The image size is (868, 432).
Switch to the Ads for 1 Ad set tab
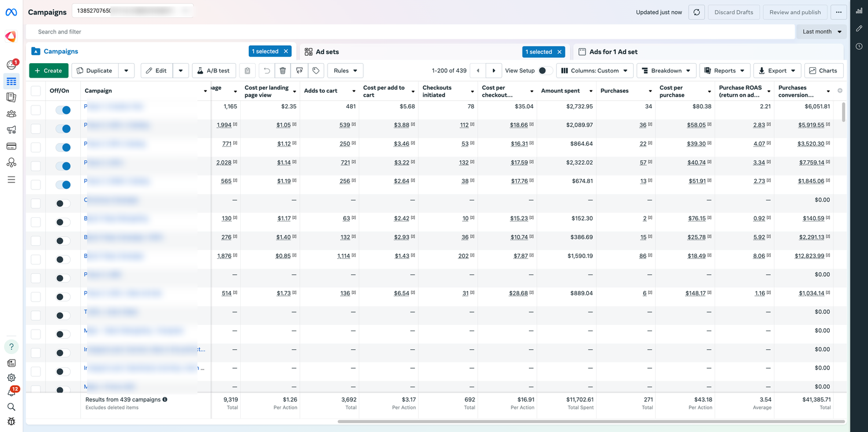[x=613, y=52]
